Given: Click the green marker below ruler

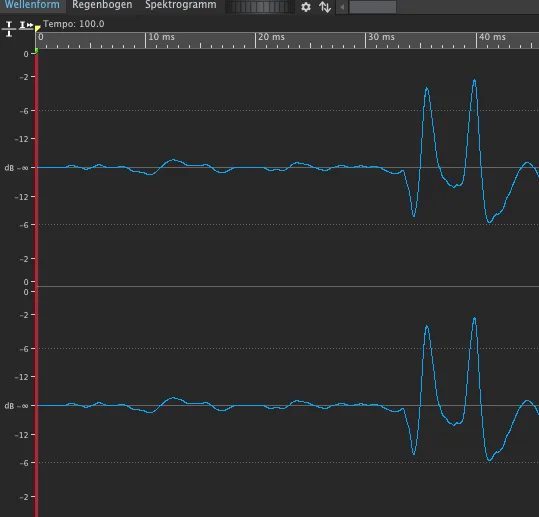Looking at the screenshot, I should [36, 51].
